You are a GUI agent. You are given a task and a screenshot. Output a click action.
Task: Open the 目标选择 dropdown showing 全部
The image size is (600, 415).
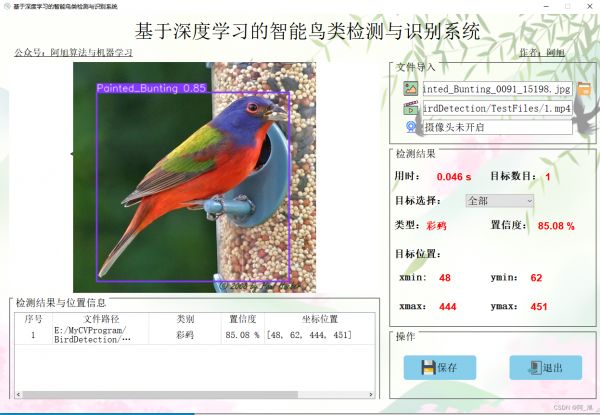click(499, 201)
